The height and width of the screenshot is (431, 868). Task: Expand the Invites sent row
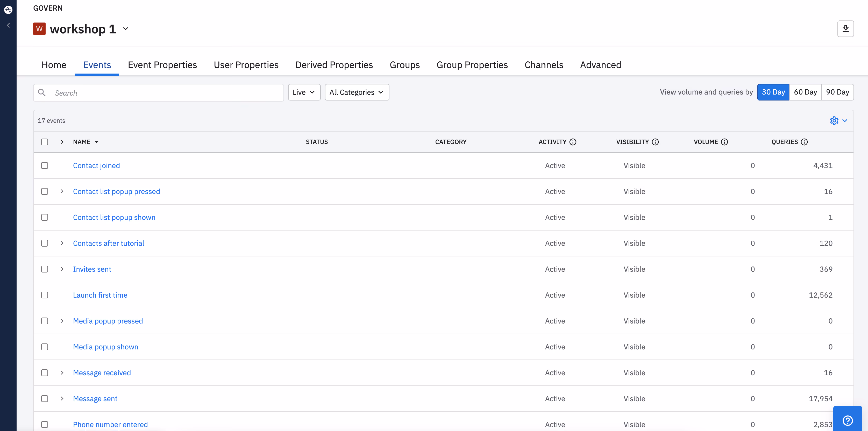62,269
